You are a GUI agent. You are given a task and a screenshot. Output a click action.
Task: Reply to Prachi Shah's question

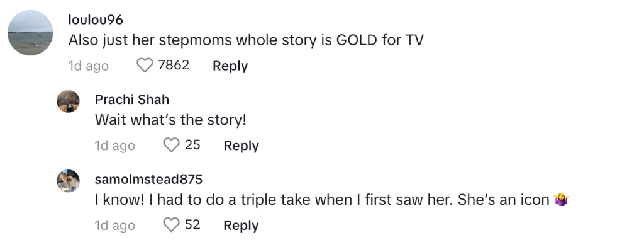(x=241, y=146)
